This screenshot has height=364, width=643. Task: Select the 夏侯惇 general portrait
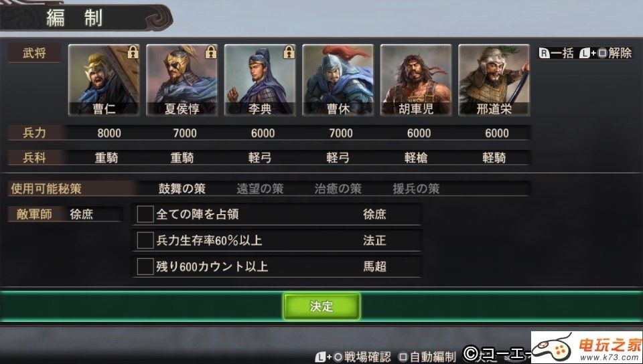pos(182,80)
